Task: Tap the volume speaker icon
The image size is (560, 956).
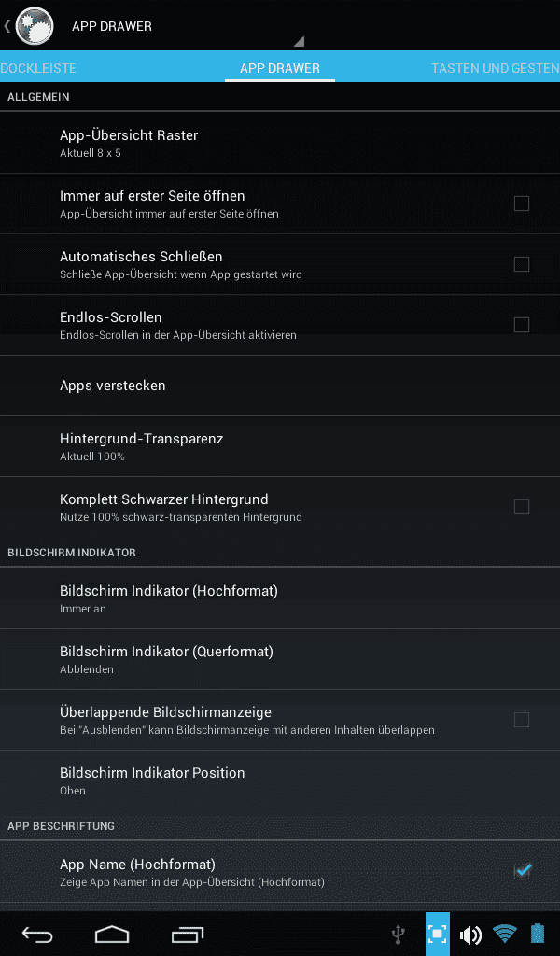Action: (x=470, y=934)
